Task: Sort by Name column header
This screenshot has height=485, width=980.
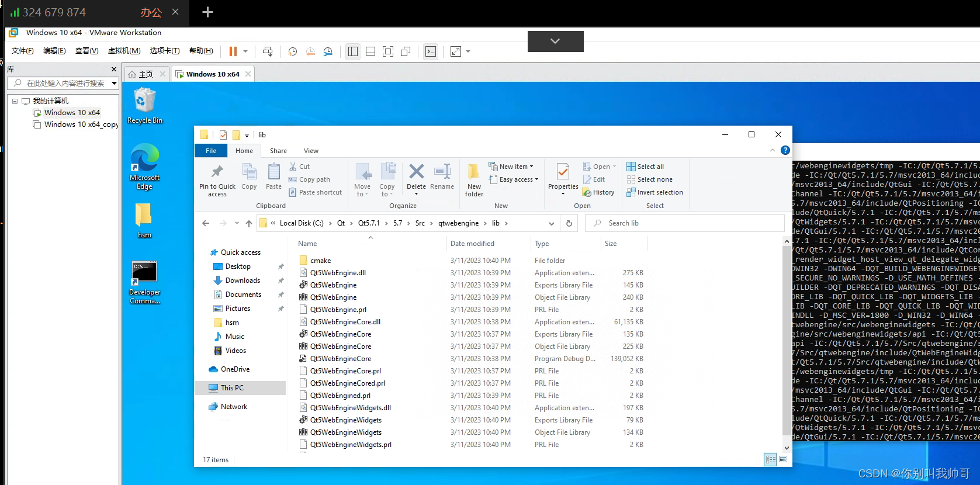Action: [x=307, y=244]
